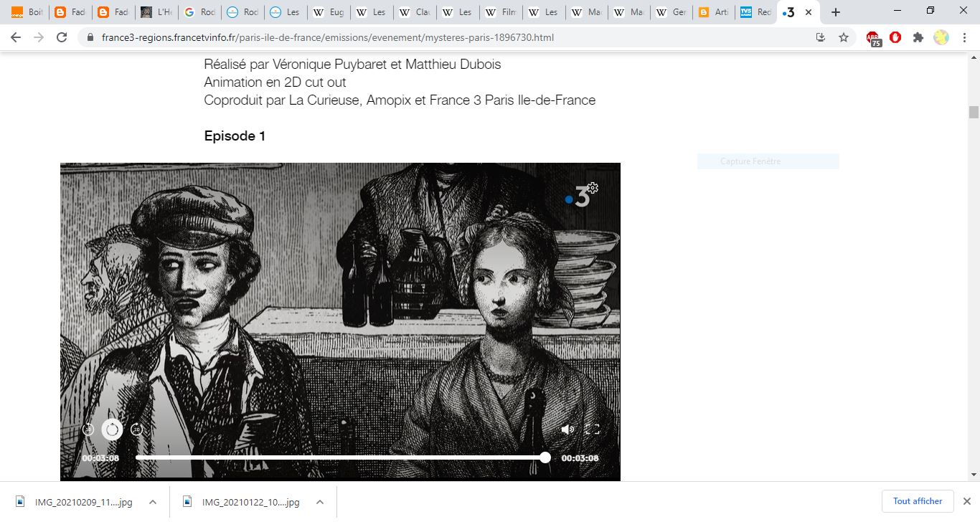980x522 pixels.
Task: Click the video progress bar midpoint
Action: pyautogui.click(x=340, y=457)
